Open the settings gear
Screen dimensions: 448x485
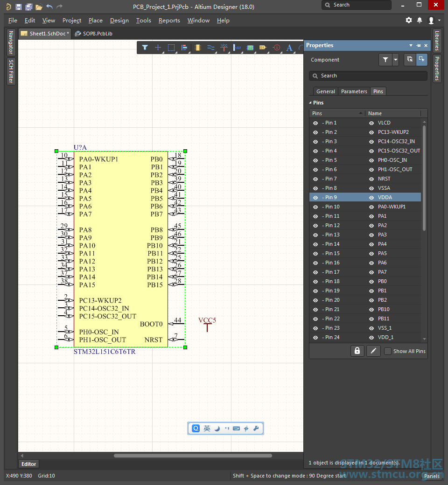pos(409,20)
